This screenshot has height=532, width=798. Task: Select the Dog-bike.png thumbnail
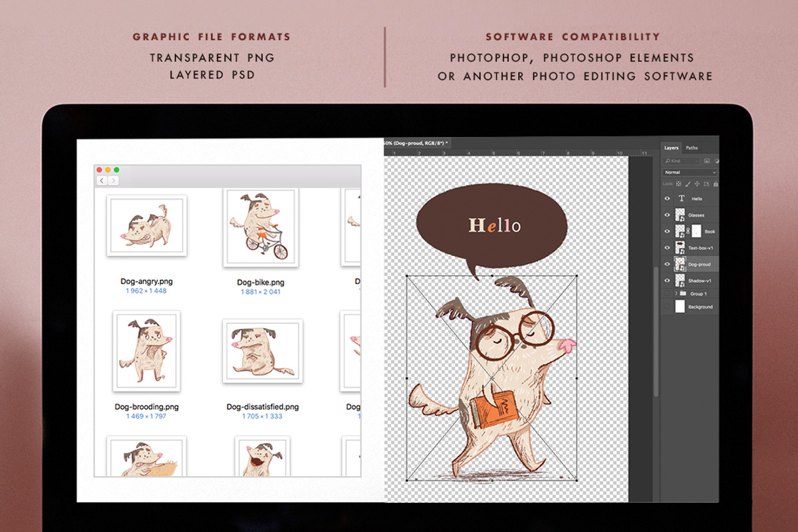coord(261,228)
